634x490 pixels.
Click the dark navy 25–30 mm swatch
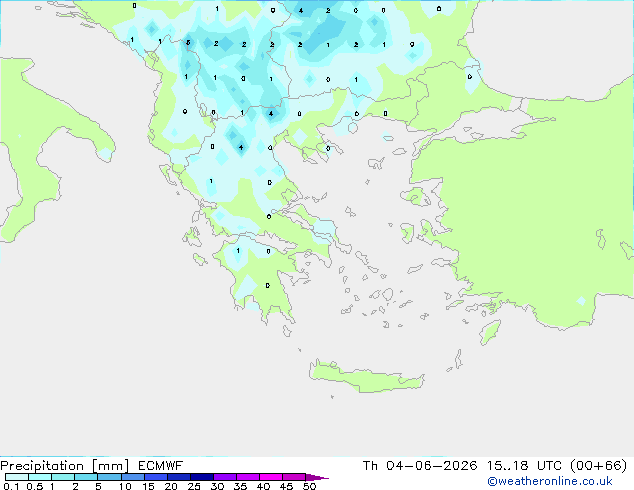202,477
